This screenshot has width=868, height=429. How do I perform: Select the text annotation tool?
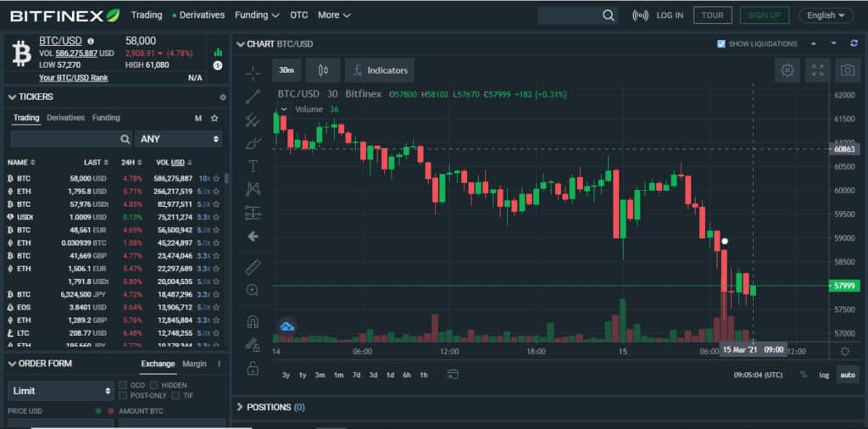(253, 166)
